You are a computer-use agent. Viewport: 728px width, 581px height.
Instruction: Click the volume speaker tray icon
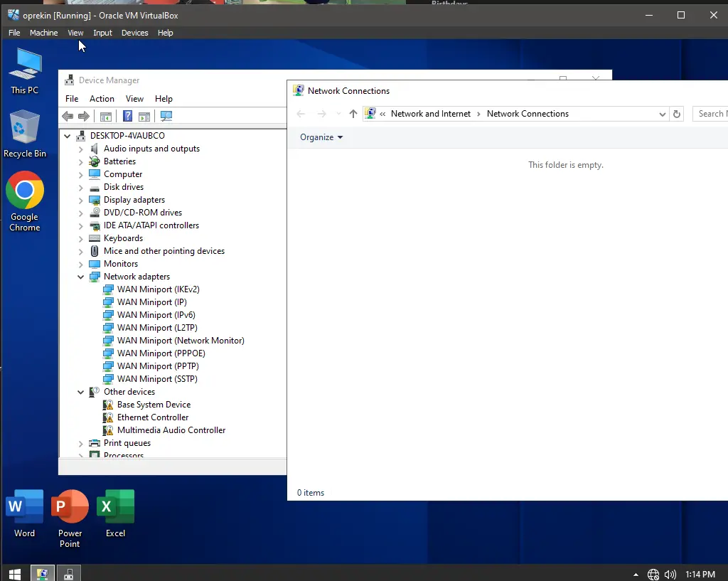(x=670, y=575)
